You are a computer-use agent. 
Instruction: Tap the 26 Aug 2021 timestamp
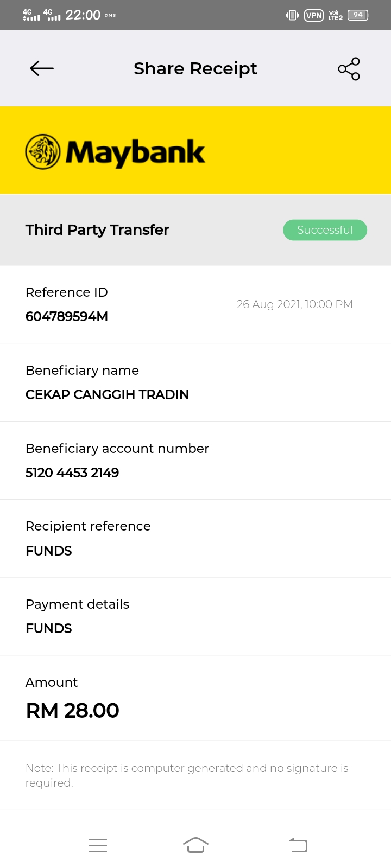[x=295, y=304]
